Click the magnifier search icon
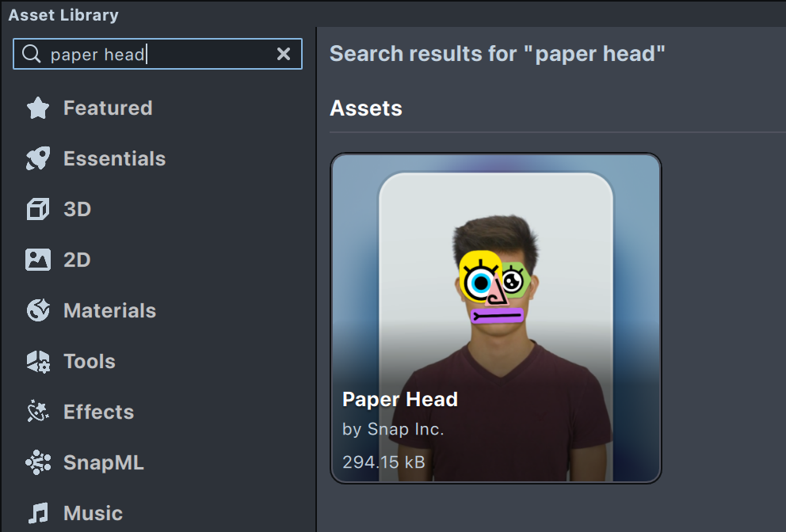Image resolution: width=786 pixels, height=532 pixels. tap(32, 54)
